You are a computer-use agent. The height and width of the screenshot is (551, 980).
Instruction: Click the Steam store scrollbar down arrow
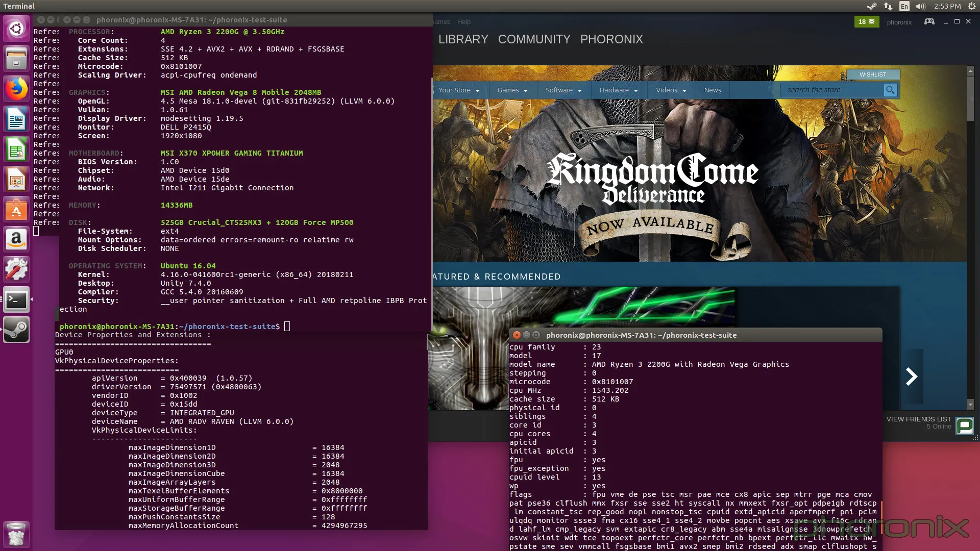971,405
